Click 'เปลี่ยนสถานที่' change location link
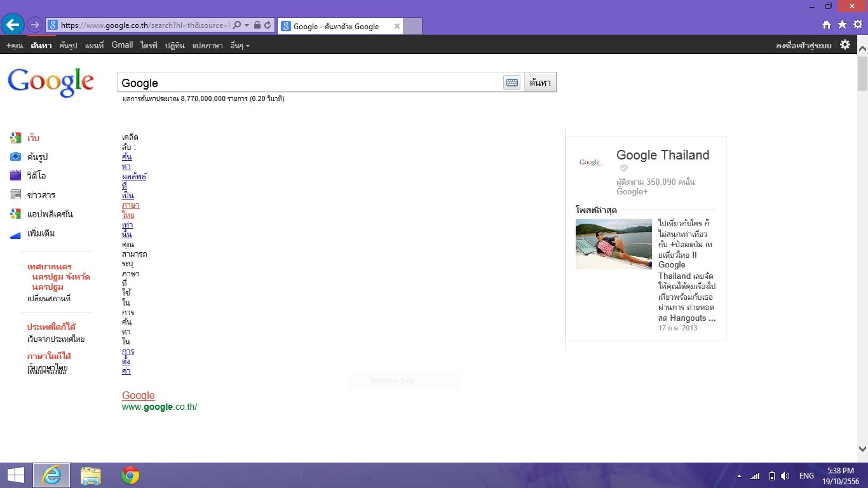Screen dimensions: 868x488 point(49,298)
